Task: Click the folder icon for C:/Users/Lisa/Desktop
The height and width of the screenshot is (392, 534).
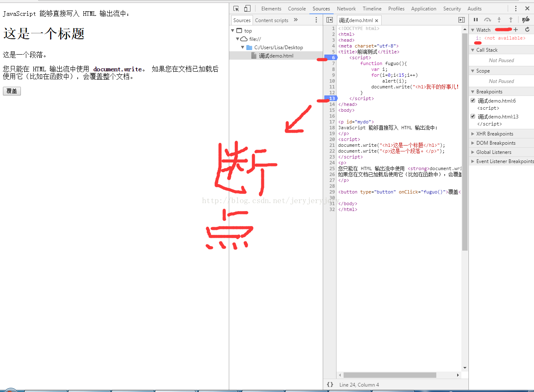Action: pos(249,48)
